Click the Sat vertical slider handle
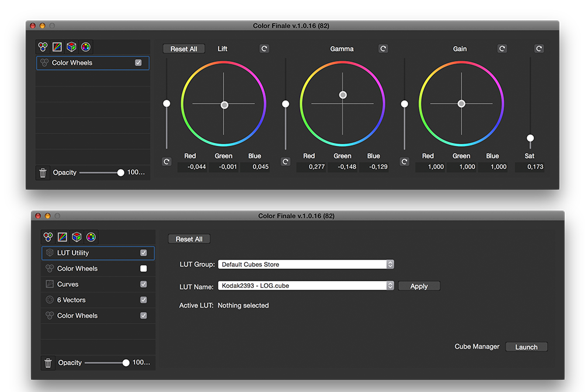585x392 pixels. [530, 138]
